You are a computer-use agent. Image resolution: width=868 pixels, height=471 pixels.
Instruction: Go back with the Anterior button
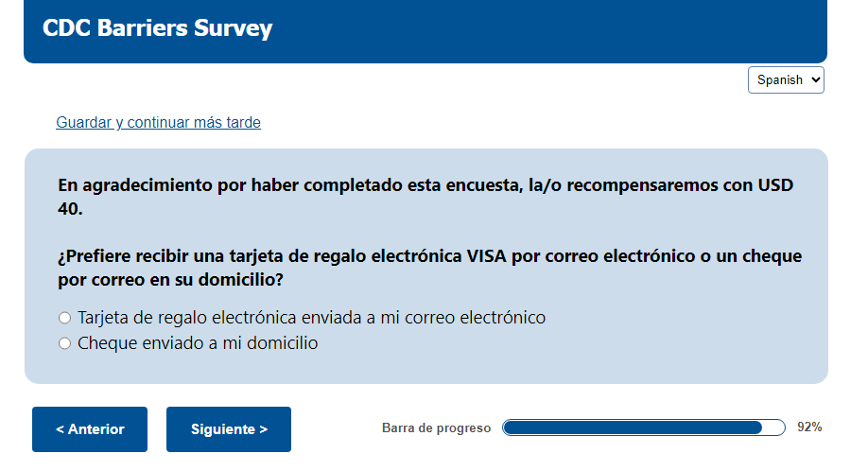click(x=90, y=429)
